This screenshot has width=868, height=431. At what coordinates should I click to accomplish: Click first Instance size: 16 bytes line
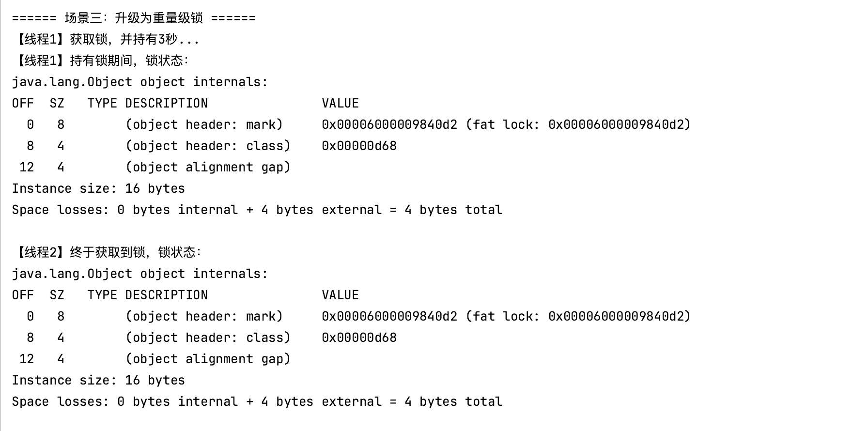[98, 188]
